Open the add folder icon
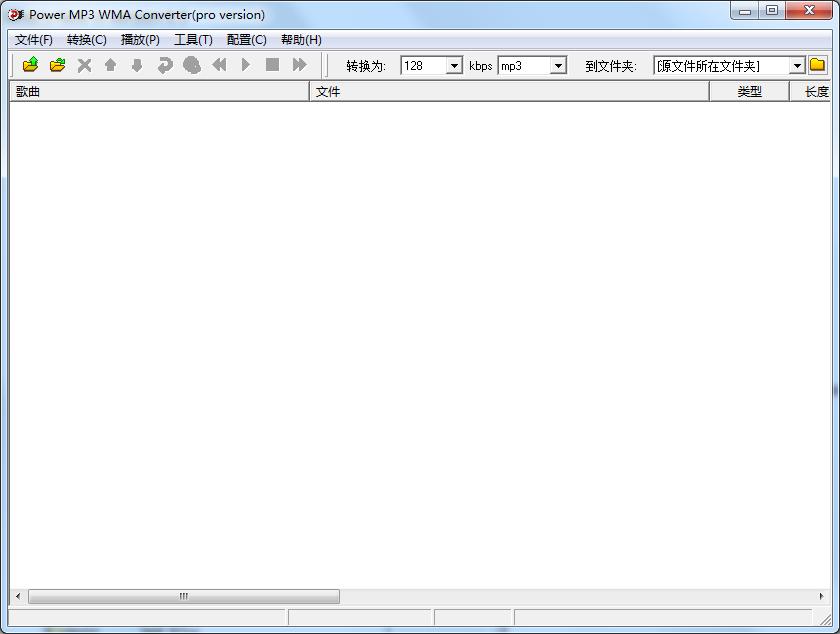Screen dimensions: 840x634 [x=57, y=66]
